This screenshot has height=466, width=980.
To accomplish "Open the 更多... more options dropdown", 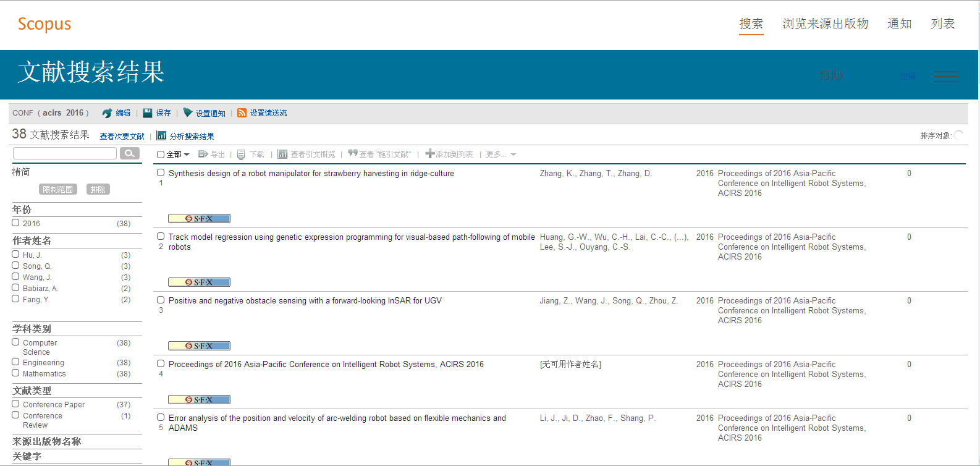I will point(501,155).
